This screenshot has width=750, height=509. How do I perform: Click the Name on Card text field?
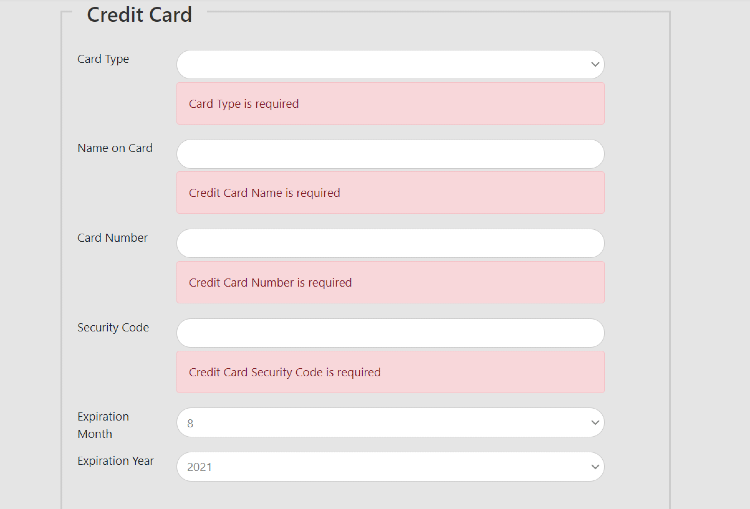point(390,154)
